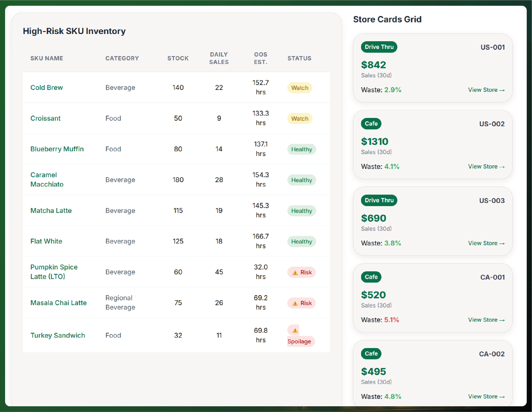Viewport: 532px width, 412px height.
Task: Click the Spoilage label for Turkey Sandwich
Action: [x=299, y=341]
